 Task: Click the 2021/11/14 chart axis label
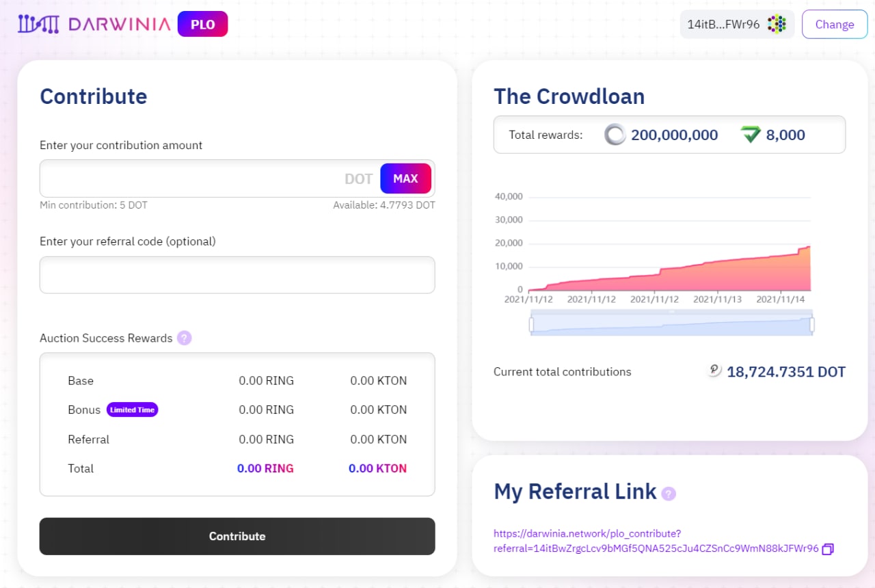[781, 299]
